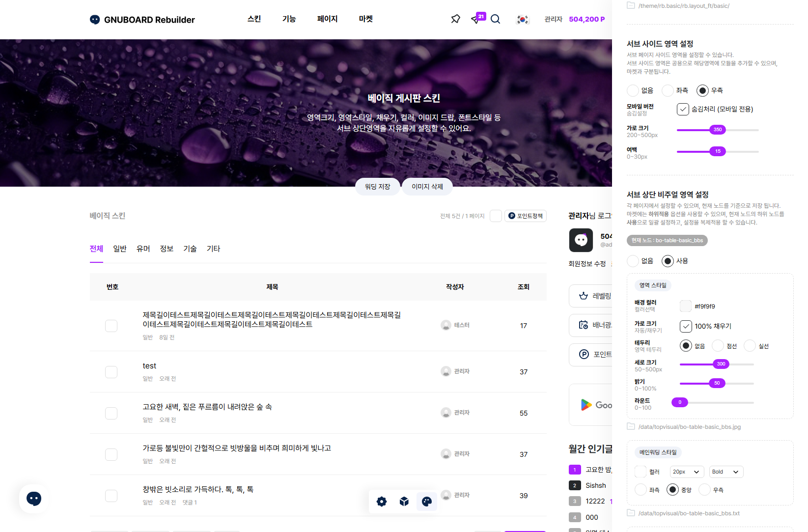Select 우측 for sub side area

[703, 90]
